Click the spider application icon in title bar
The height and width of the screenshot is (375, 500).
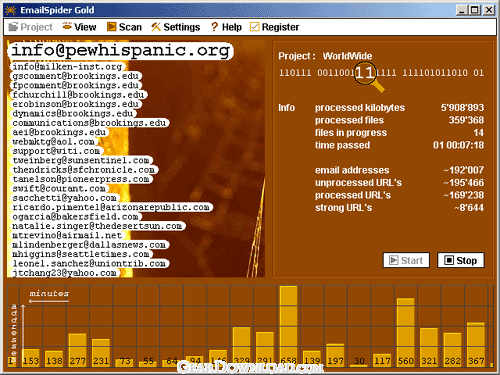pyautogui.click(x=11, y=10)
